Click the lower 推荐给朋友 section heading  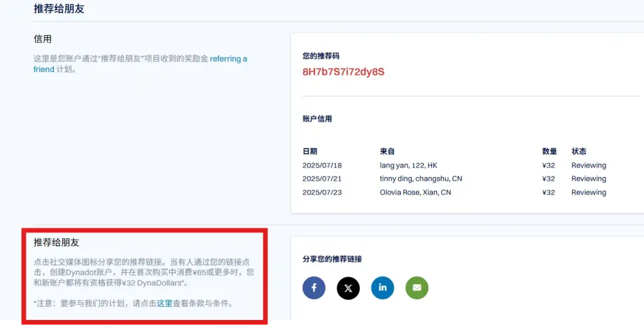point(56,242)
